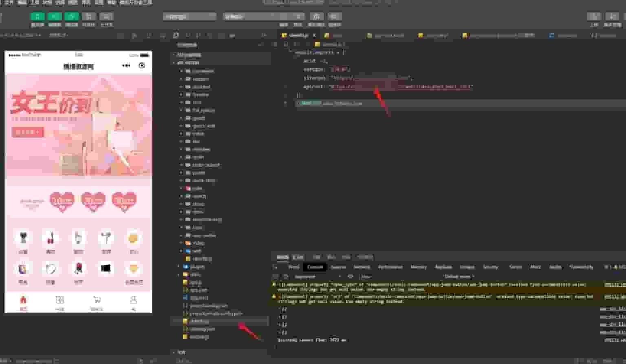
Task: Tap the cart tab in the phone tab bar
Action: [97, 303]
